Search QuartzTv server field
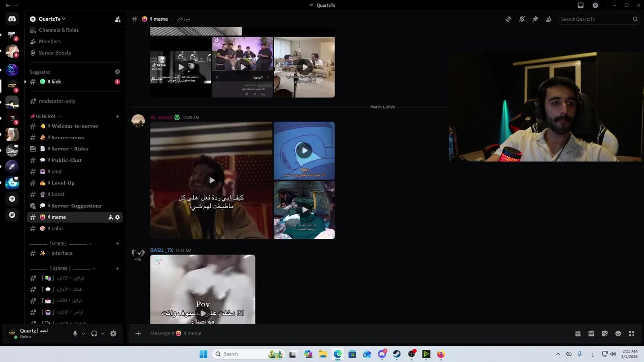This screenshot has width=644, height=362. click(x=599, y=19)
